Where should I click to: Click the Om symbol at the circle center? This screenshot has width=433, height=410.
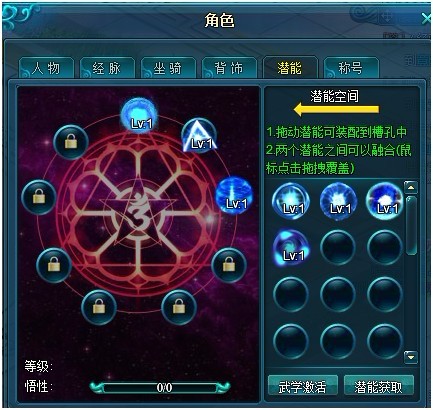[x=137, y=211]
